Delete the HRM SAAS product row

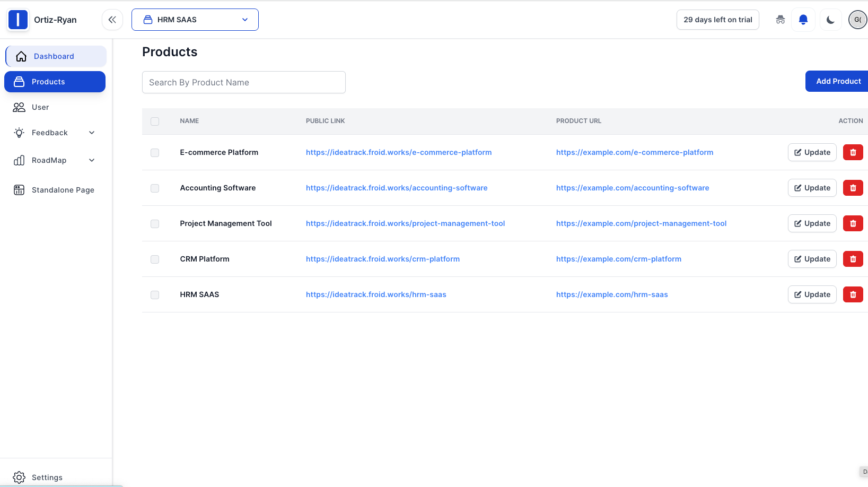point(853,294)
